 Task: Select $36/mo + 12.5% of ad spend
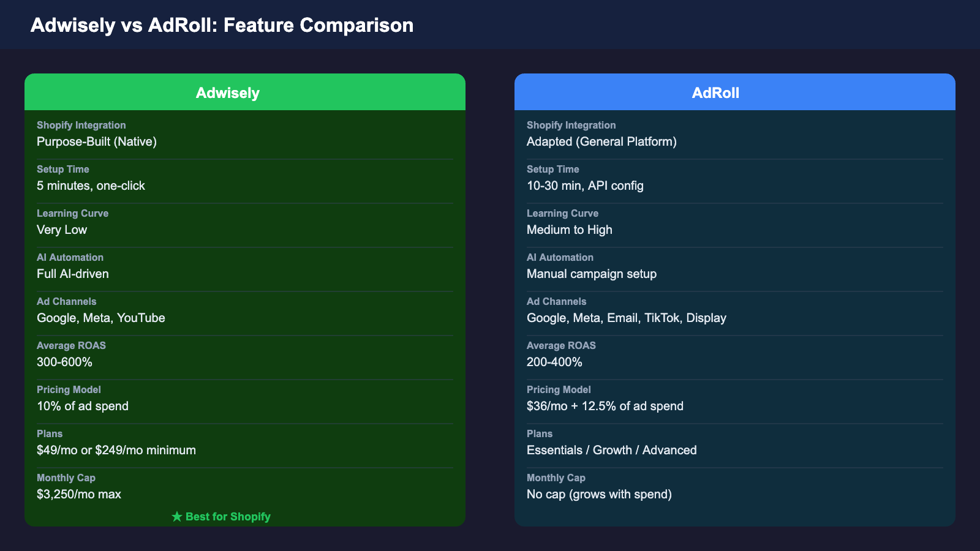point(605,406)
